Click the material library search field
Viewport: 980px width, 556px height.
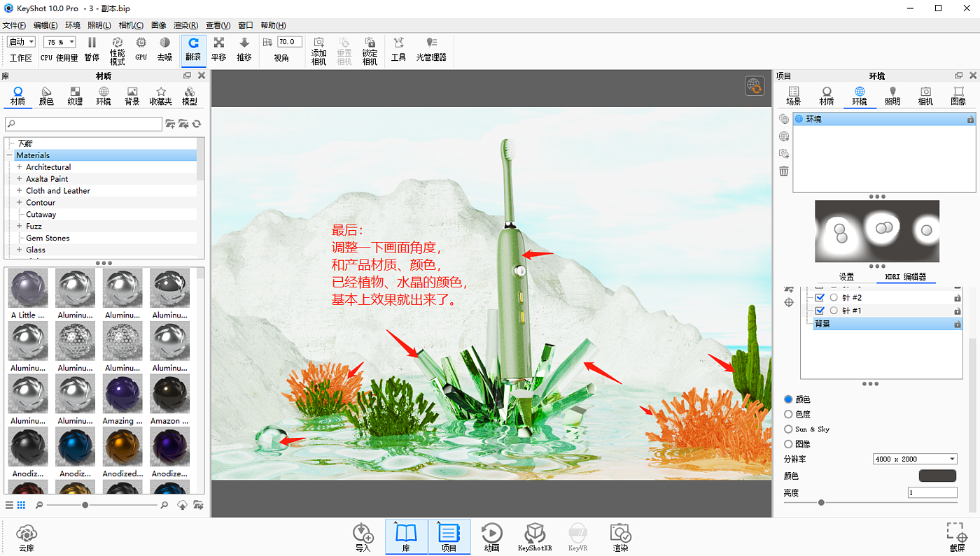84,124
